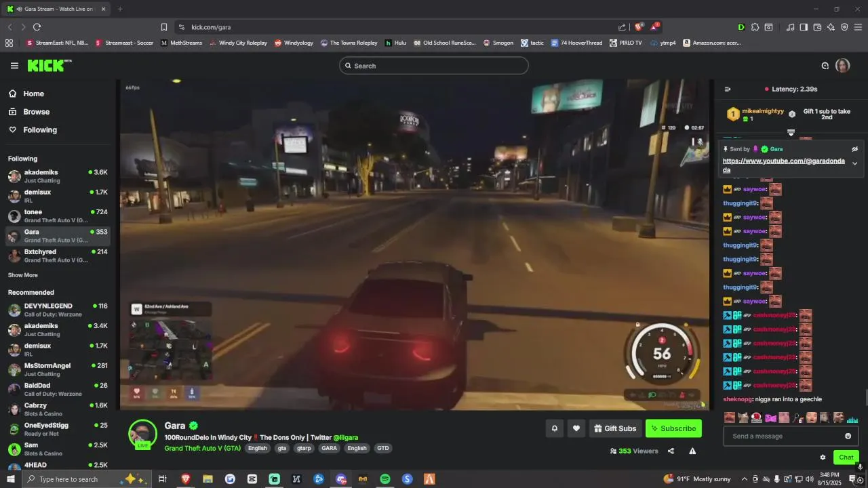Open BaldDad recommended channel
The height and width of the screenshot is (488, 868).
(x=58, y=389)
